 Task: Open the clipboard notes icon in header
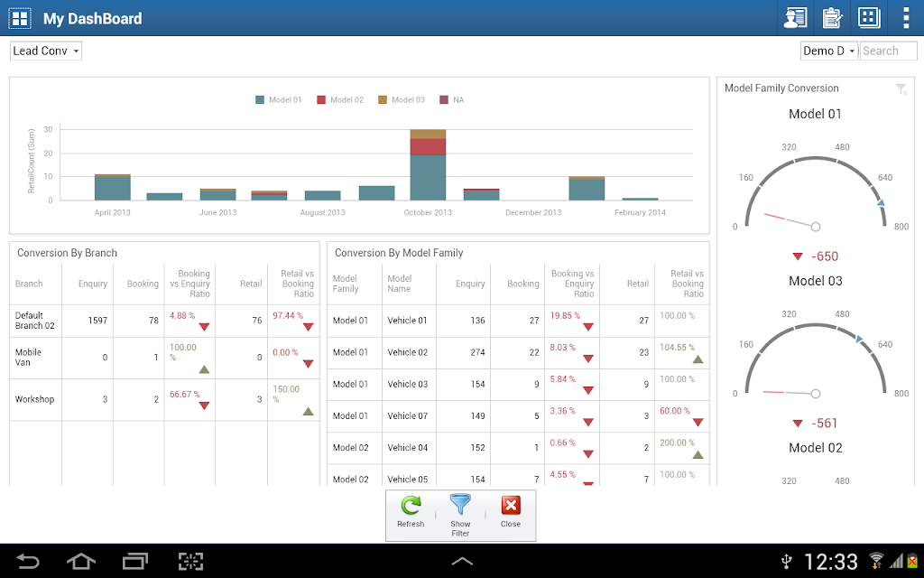click(832, 18)
